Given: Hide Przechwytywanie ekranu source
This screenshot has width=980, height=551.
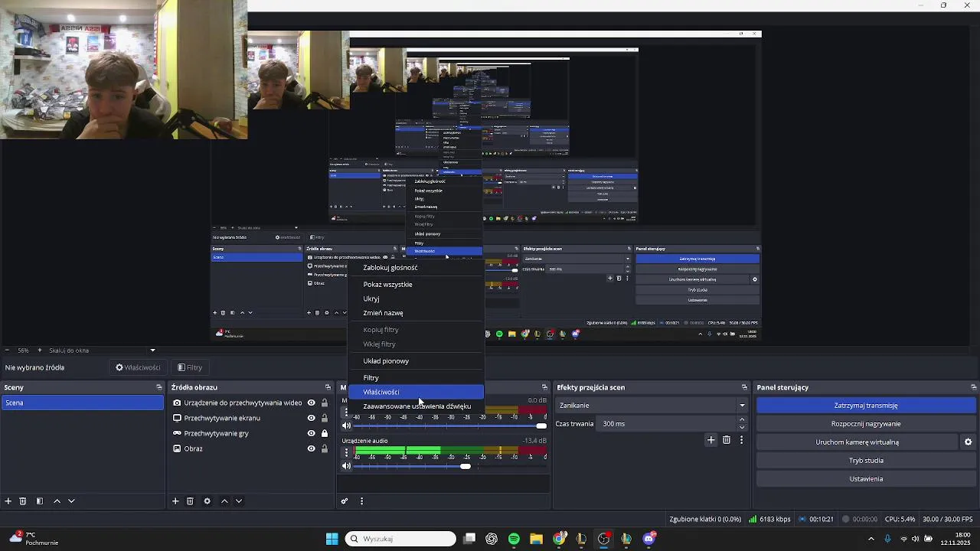Looking at the screenshot, I should (311, 418).
